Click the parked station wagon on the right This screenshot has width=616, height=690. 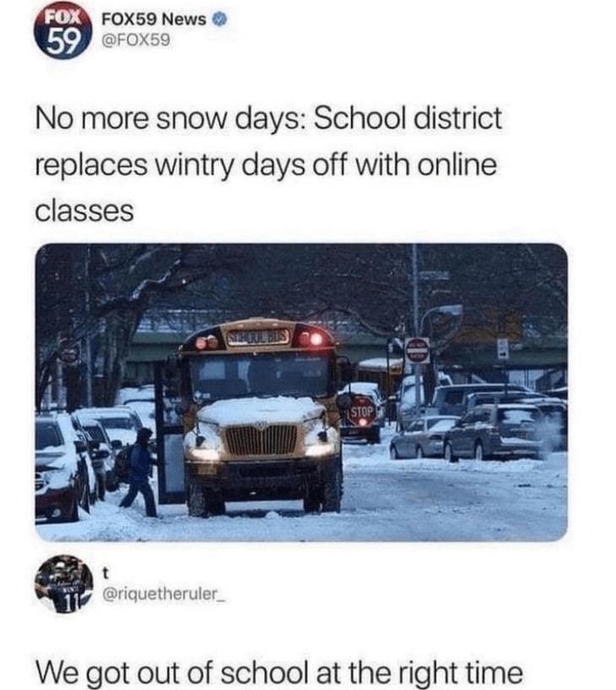(x=496, y=431)
